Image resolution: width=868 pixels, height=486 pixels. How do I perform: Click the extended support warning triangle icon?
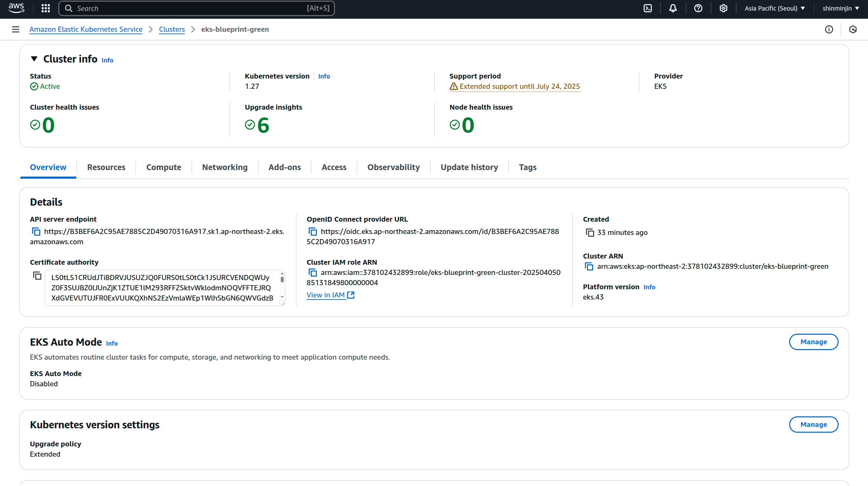(453, 86)
